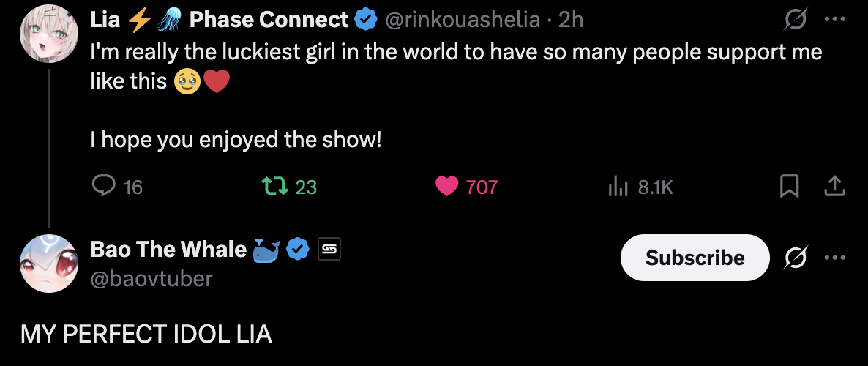Toggle the like heart on Lia's post
The width and height of the screenshot is (868, 366).
pyautogui.click(x=446, y=187)
